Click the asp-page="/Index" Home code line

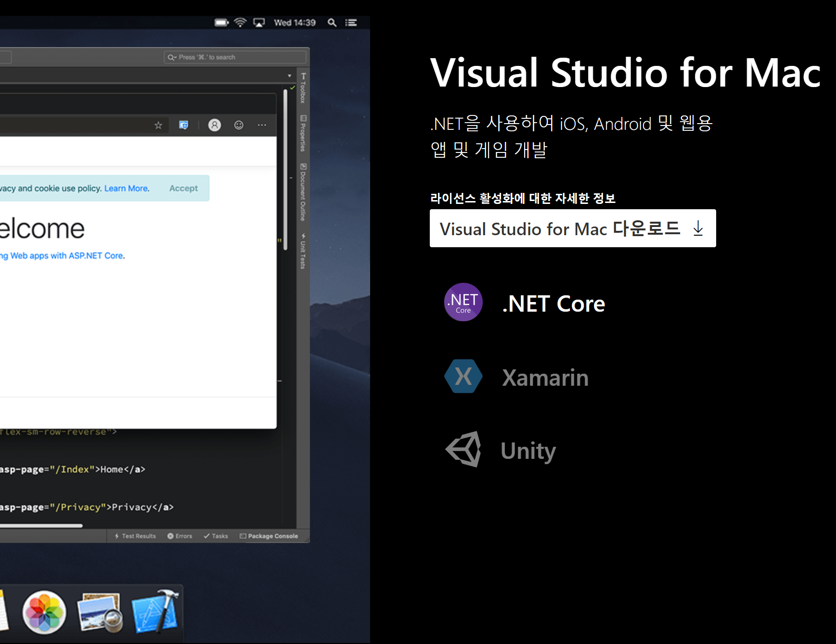[x=73, y=469]
